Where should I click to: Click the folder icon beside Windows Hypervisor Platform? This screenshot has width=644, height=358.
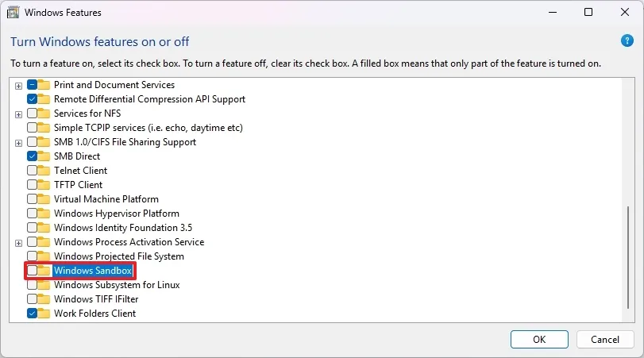click(44, 214)
